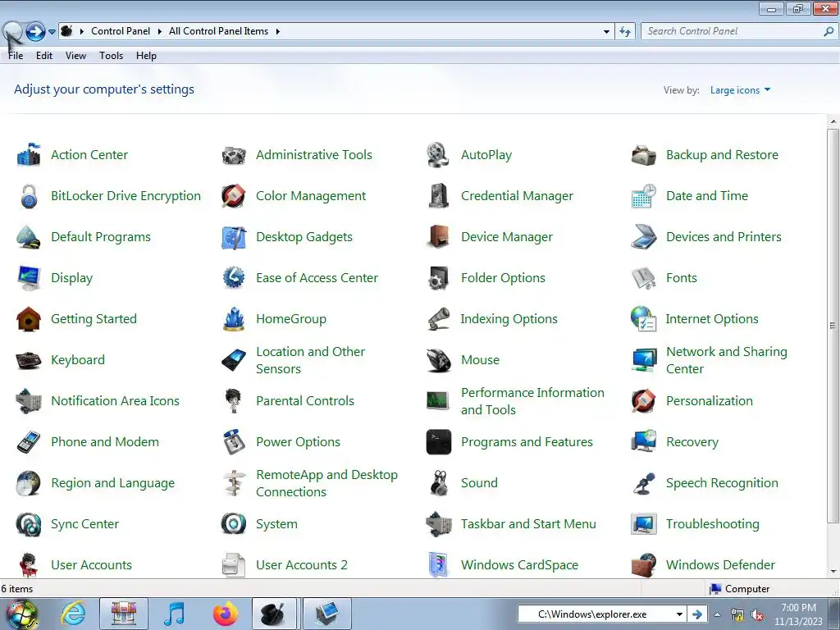Click the AutoPlay icon

(438, 155)
